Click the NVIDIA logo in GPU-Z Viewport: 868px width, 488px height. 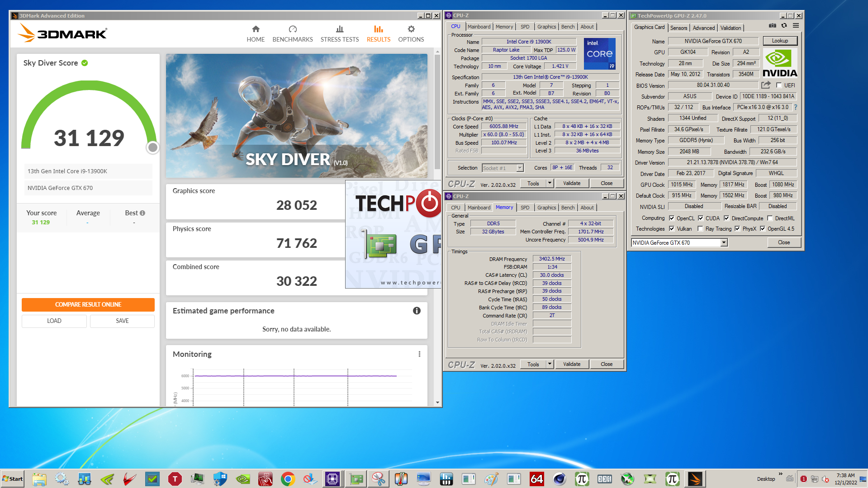pos(780,63)
